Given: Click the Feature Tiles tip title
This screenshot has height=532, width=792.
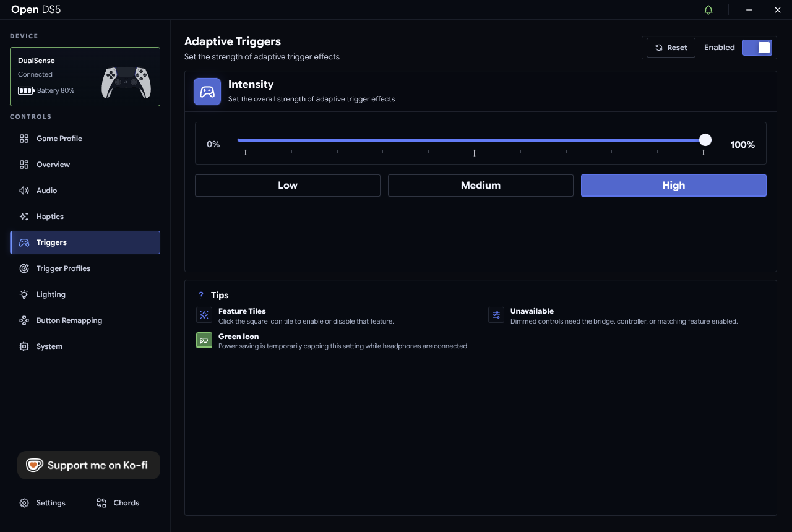Looking at the screenshot, I should pos(242,311).
